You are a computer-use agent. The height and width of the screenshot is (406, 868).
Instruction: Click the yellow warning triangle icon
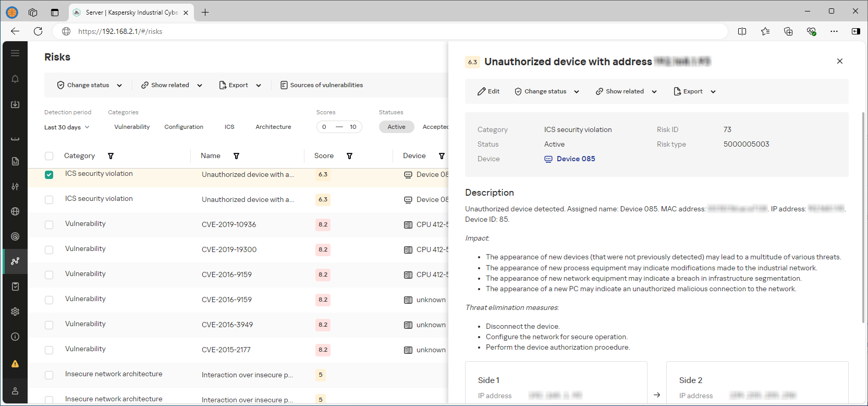pos(15,364)
